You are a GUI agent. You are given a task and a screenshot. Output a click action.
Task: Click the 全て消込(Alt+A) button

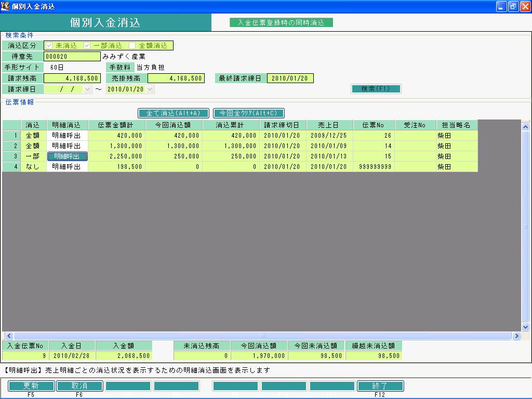click(174, 113)
